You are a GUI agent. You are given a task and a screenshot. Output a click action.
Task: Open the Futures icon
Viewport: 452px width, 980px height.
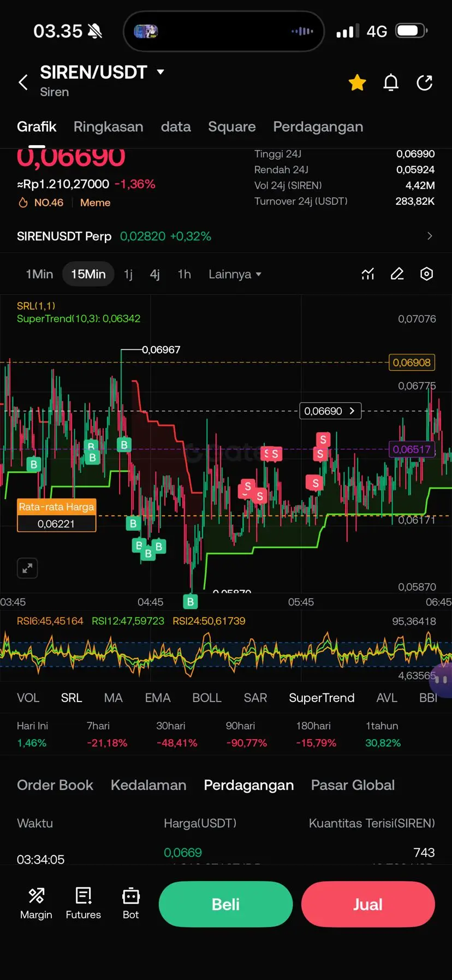pos(84,904)
